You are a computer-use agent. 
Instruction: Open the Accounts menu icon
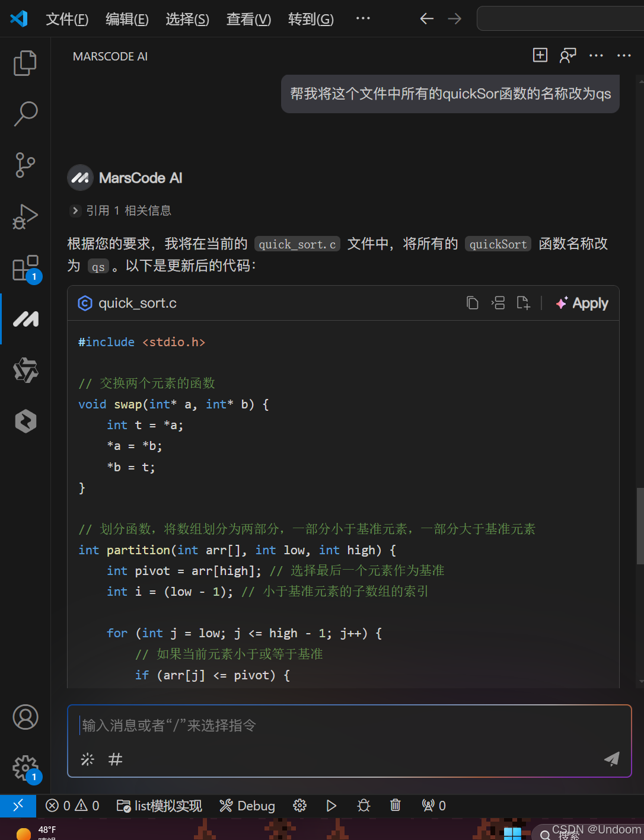pyautogui.click(x=25, y=717)
